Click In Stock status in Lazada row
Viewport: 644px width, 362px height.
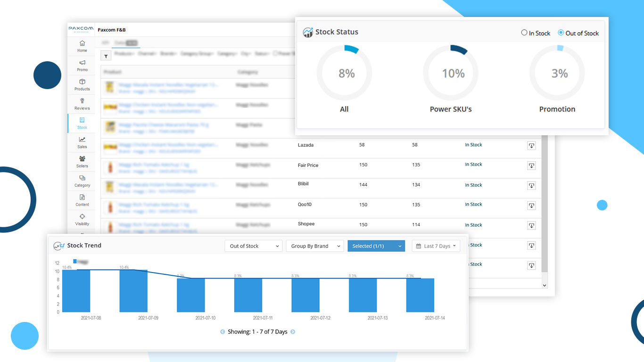point(473,145)
